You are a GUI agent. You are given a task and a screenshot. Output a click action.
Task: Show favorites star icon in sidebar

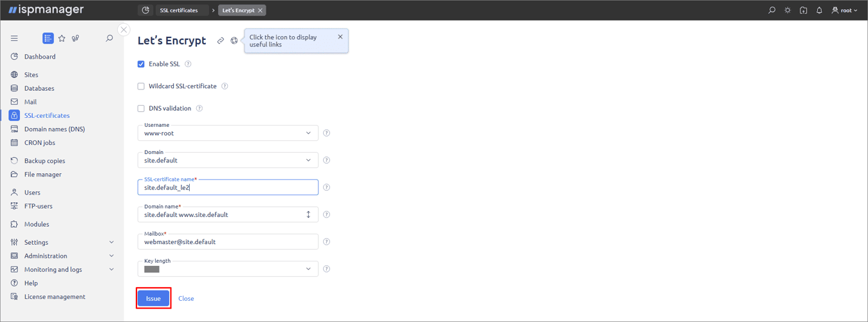(x=62, y=39)
